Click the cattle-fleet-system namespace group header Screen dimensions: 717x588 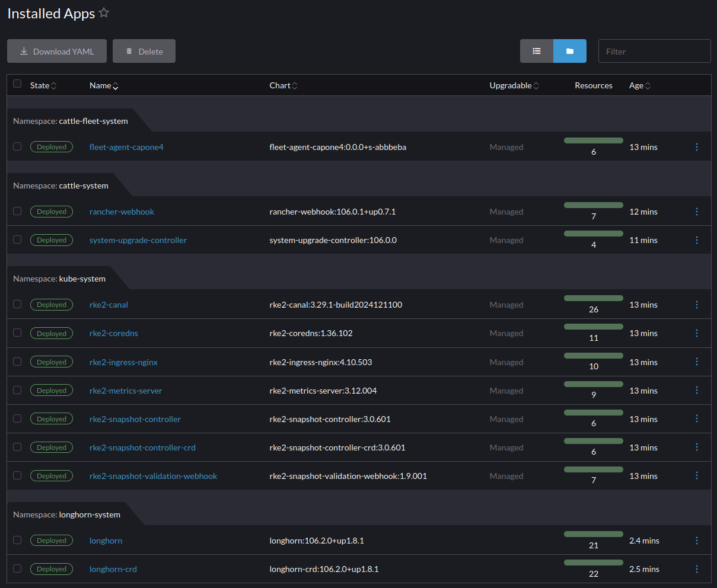[71, 121]
